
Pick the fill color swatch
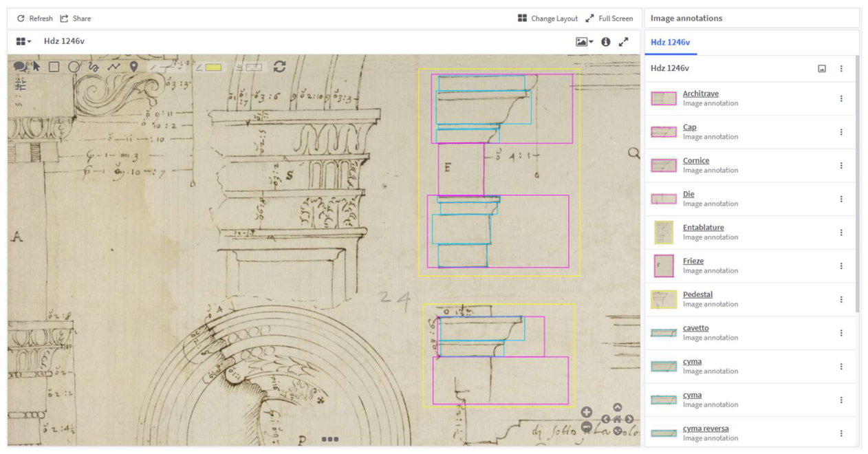tap(254, 67)
